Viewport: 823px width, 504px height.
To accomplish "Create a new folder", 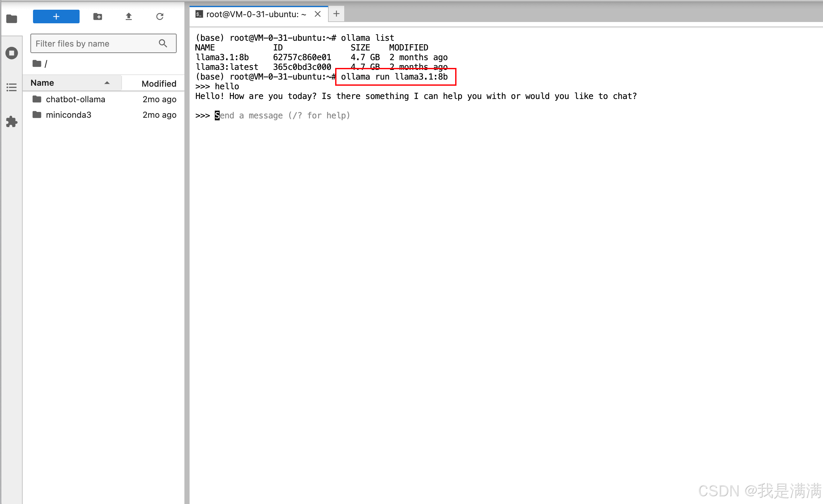I will pyautogui.click(x=97, y=16).
